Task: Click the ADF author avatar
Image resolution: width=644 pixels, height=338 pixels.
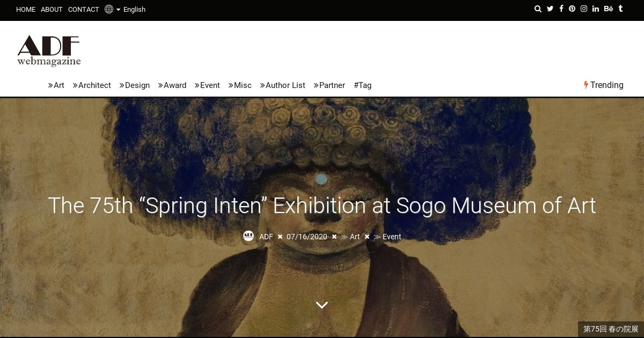Action: point(248,236)
